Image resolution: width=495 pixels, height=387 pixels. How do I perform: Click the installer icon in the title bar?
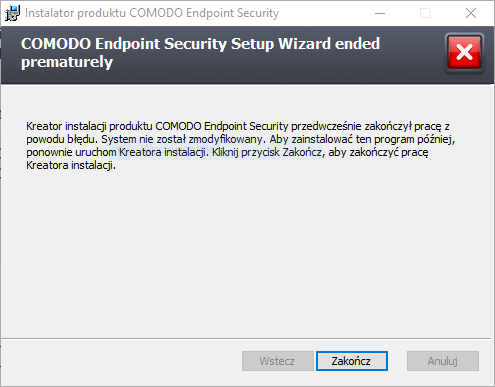coord(12,13)
